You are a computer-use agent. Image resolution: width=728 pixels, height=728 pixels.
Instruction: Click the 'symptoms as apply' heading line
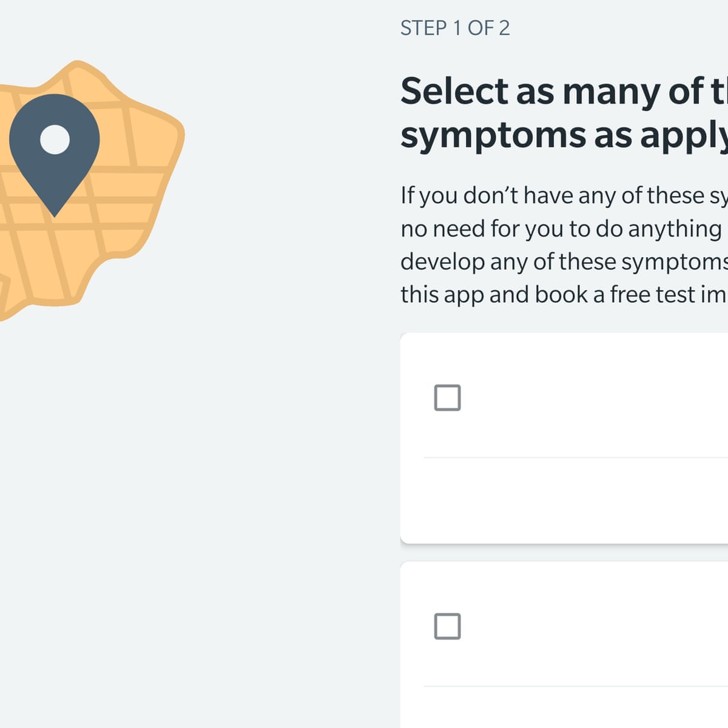coord(564,135)
